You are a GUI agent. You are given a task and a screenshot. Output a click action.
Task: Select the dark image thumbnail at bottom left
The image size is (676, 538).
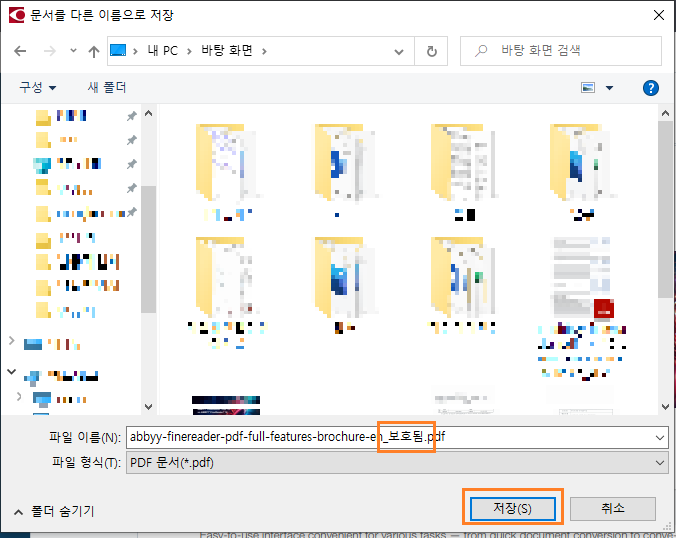pos(226,405)
